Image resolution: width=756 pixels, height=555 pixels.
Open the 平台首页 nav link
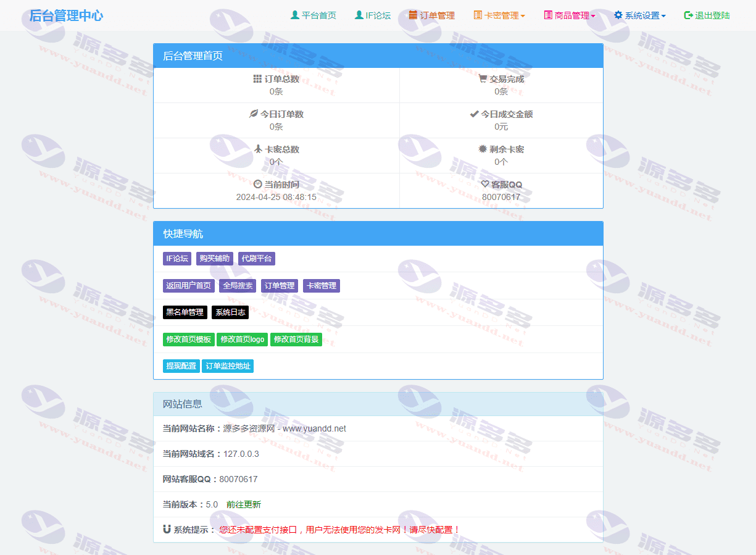click(319, 15)
